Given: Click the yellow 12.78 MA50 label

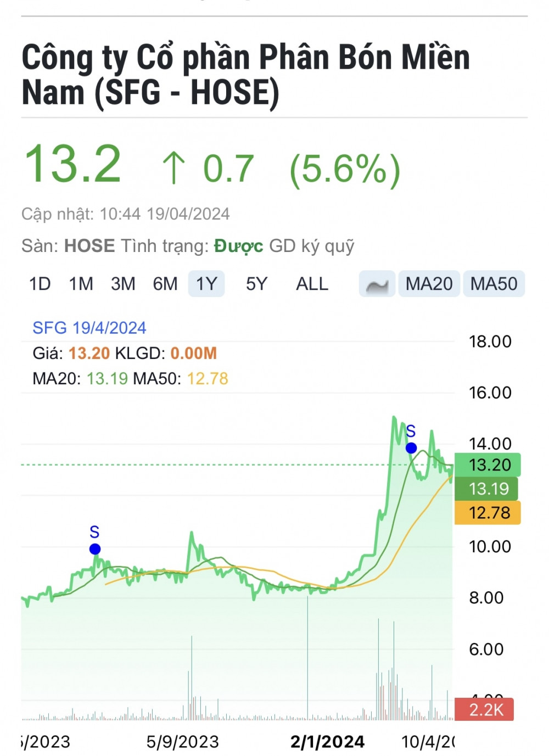Looking at the screenshot, I should pyautogui.click(x=488, y=513).
